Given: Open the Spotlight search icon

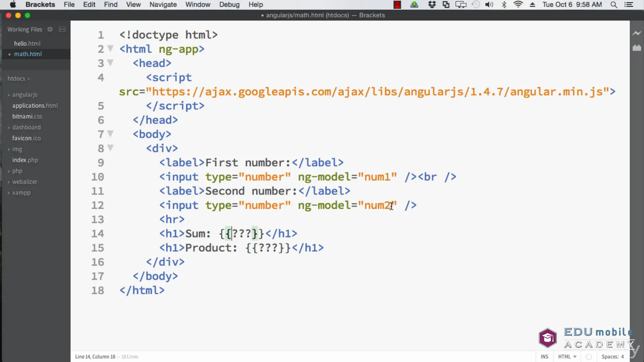Looking at the screenshot, I should pos(613,5).
